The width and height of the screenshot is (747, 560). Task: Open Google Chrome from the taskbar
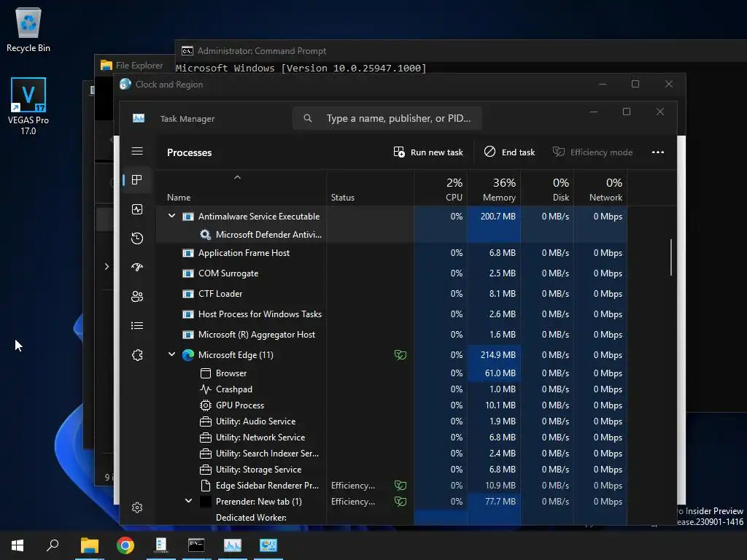click(125, 545)
